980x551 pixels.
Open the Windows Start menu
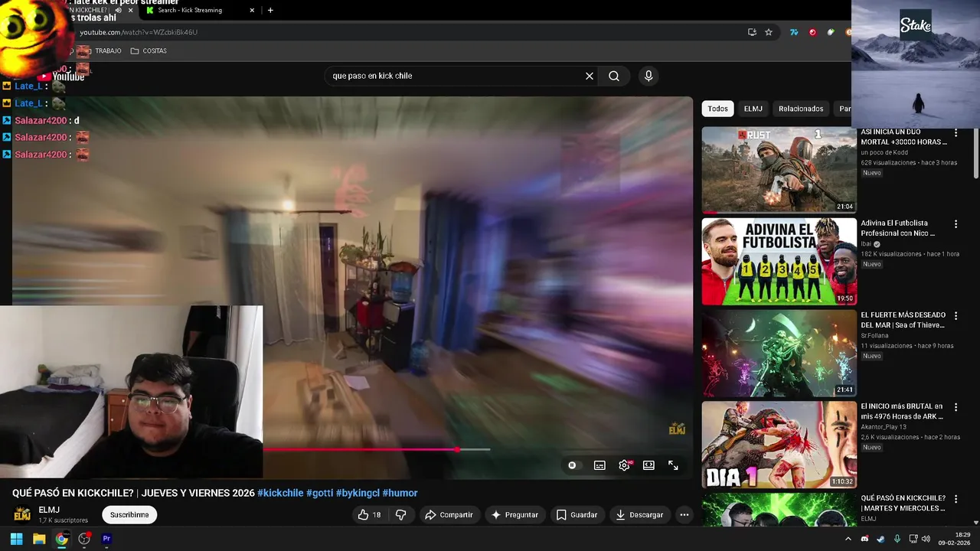(x=16, y=539)
